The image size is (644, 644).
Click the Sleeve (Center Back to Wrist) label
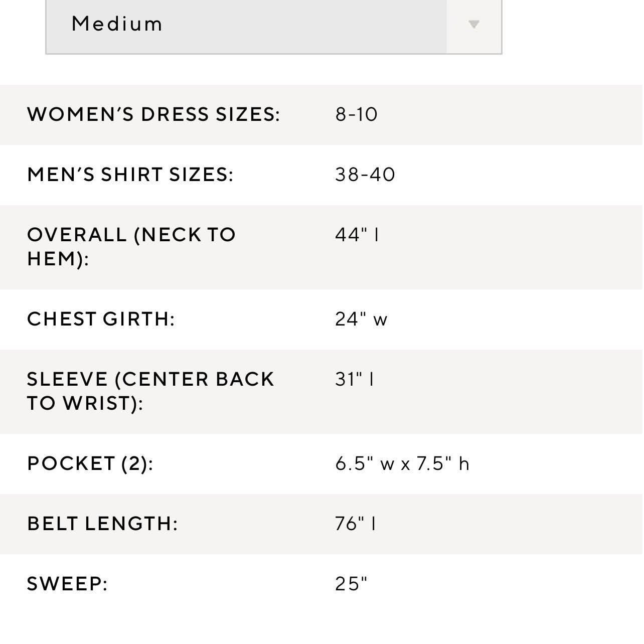pyautogui.click(x=150, y=391)
